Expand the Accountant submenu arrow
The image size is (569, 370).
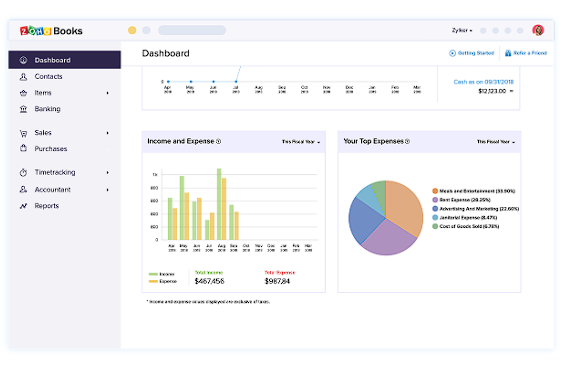108,190
